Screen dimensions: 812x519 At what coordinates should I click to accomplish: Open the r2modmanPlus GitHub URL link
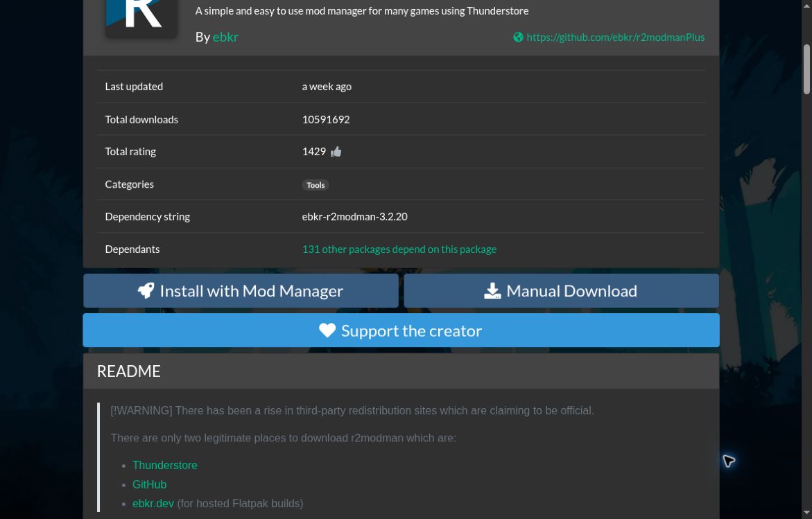coord(615,37)
